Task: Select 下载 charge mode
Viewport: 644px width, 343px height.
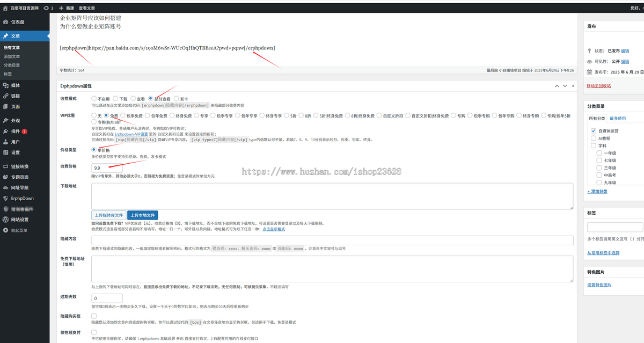Action: (x=115, y=99)
